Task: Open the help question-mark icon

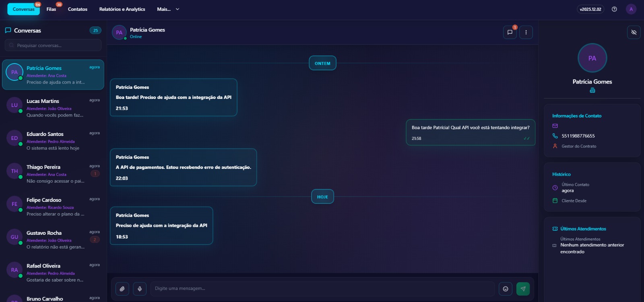Action: tap(614, 9)
